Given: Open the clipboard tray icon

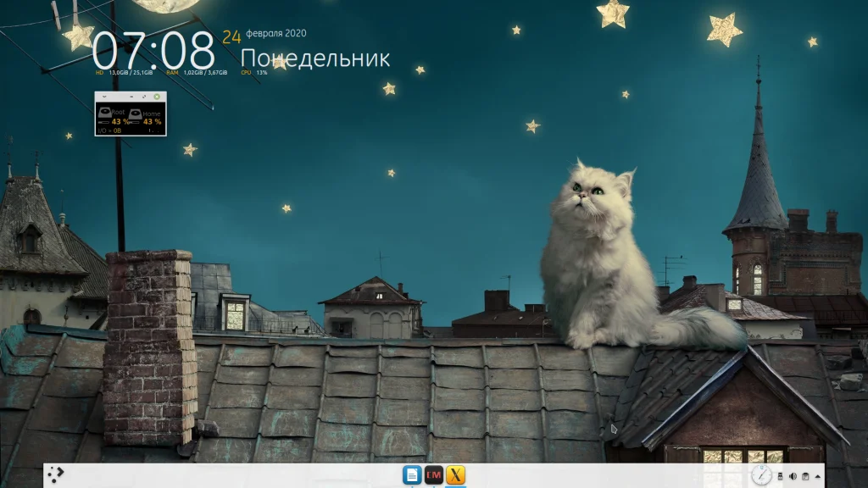Looking at the screenshot, I should [805, 476].
